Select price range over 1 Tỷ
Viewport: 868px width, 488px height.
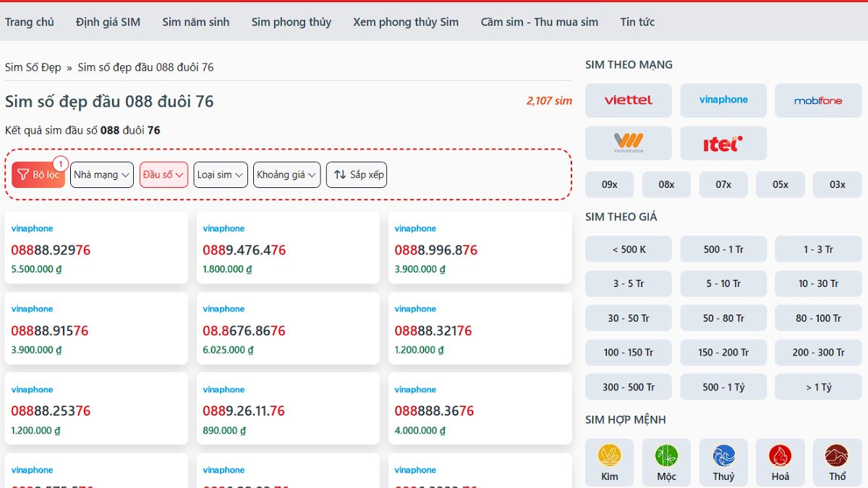pyautogui.click(x=818, y=387)
